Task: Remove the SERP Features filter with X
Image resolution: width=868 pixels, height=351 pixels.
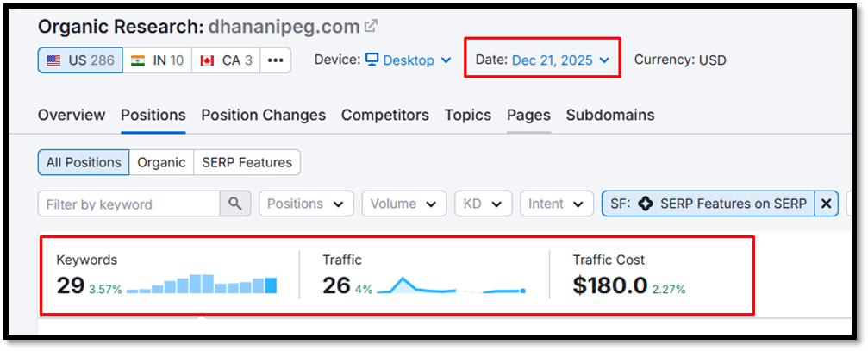Action: 826,204
